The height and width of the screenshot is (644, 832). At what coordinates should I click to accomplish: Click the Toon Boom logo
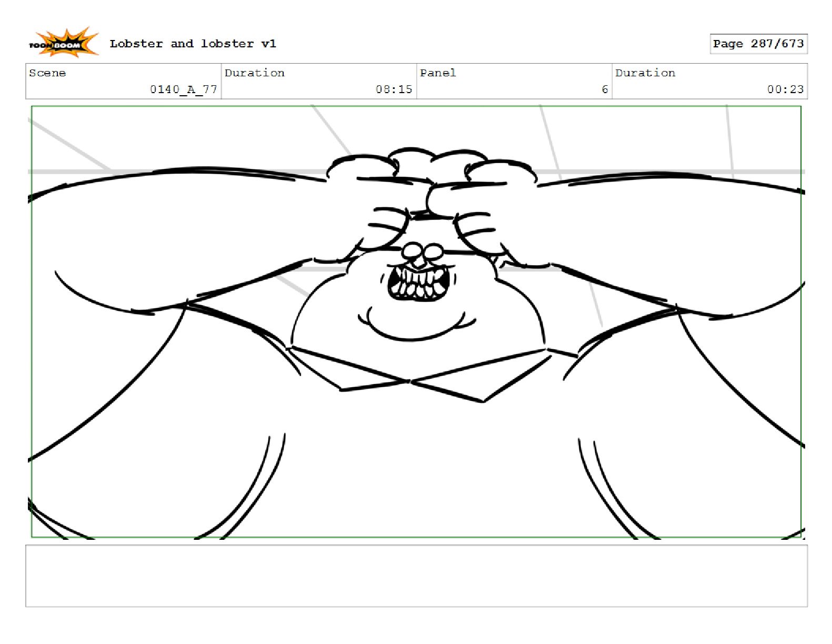(63, 42)
